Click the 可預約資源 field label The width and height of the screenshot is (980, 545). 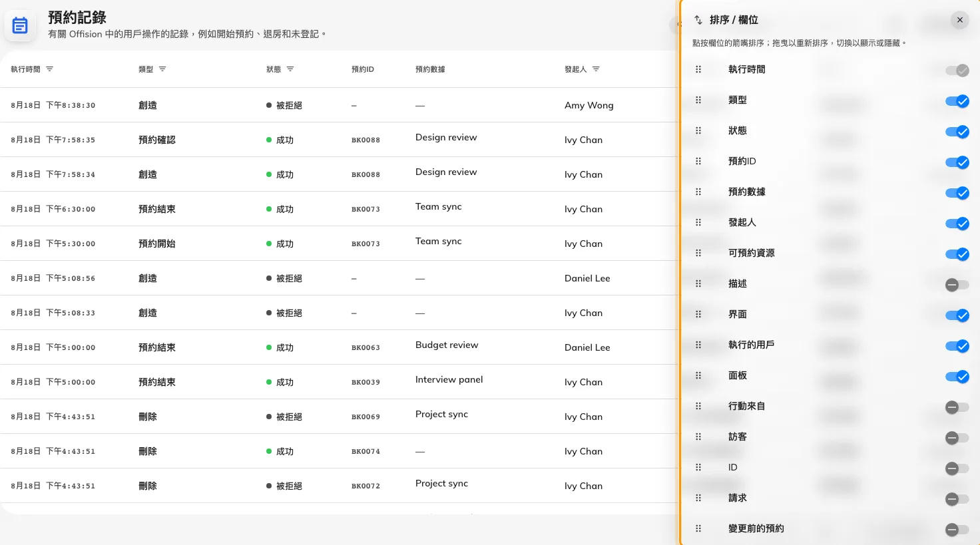[x=751, y=253]
